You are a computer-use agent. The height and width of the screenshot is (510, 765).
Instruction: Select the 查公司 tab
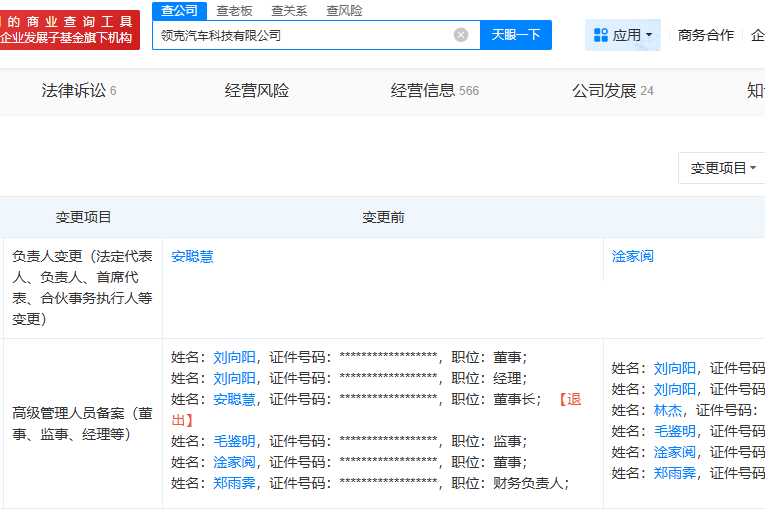(180, 10)
